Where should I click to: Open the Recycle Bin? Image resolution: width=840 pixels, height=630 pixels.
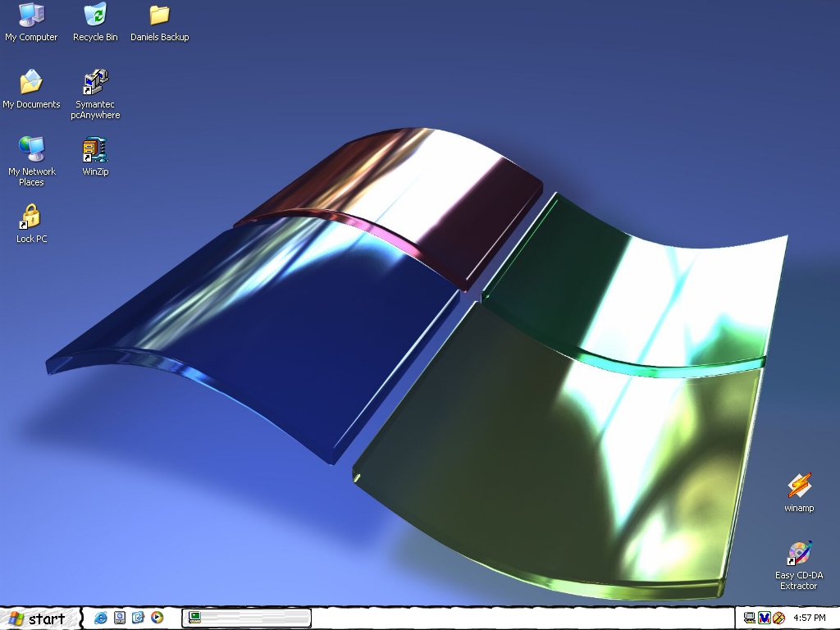pos(95,16)
